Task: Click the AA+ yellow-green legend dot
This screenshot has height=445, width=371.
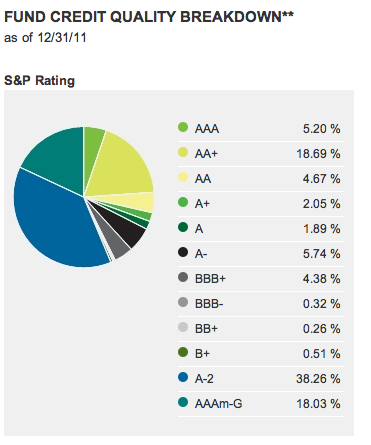Action: [x=183, y=152]
